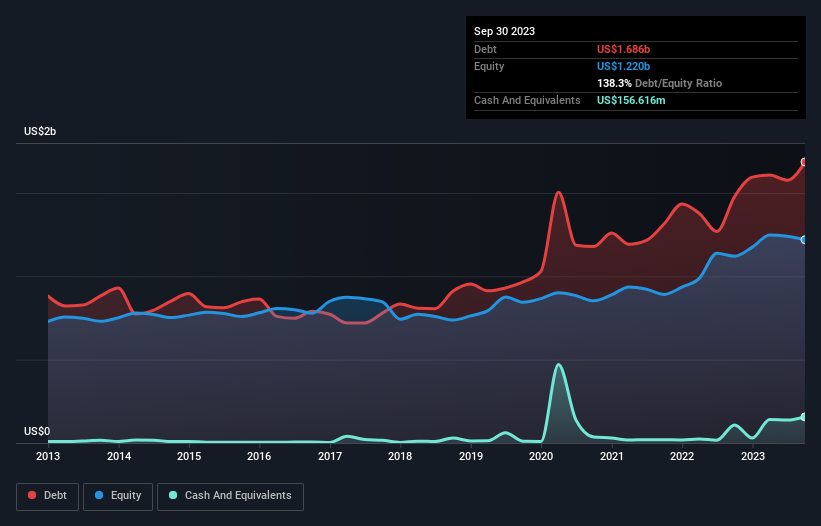The image size is (821, 526).
Task: Click the 2022 x-axis label
Action: [x=682, y=456]
